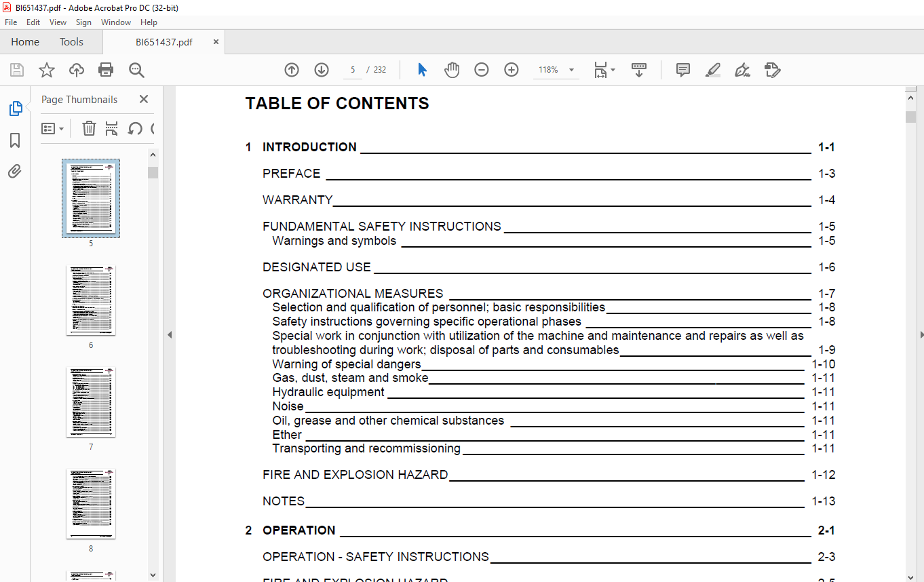Collapse the left navigation pane arrow

[170, 334]
